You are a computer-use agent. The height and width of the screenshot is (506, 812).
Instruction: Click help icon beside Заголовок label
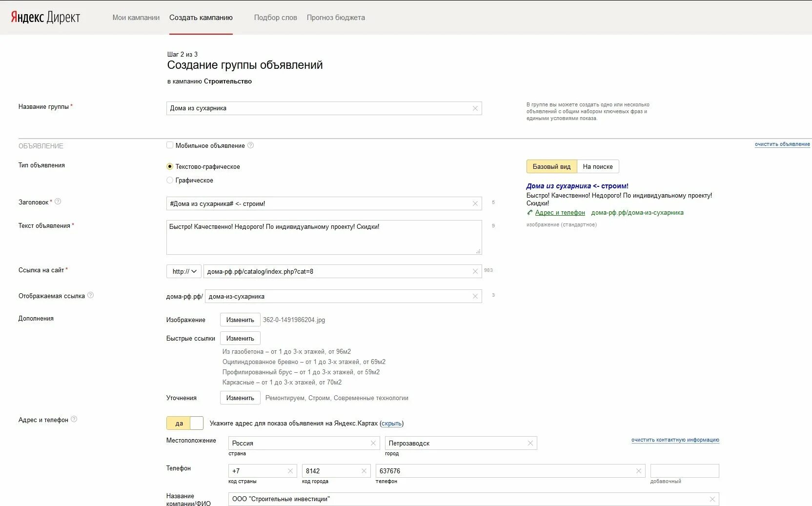click(x=58, y=202)
